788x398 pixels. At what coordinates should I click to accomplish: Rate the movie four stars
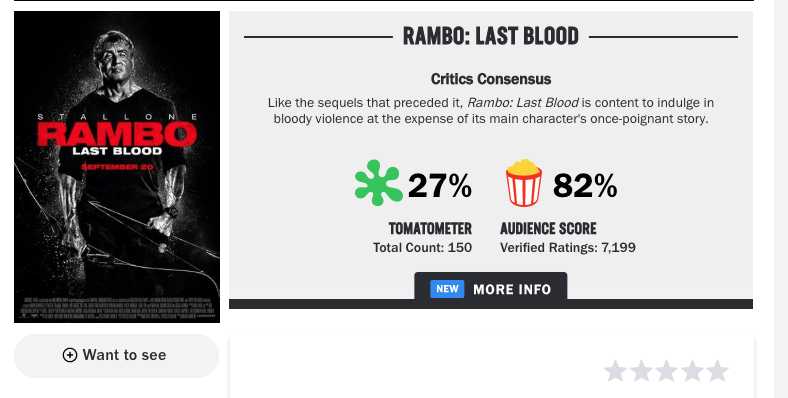click(692, 371)
